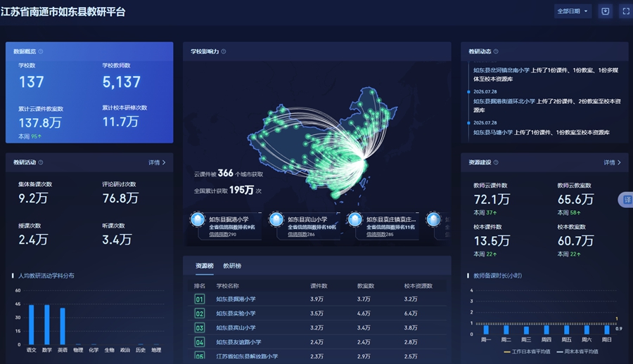The image size is (633, 364).
Task: Click the 评 feedback tab on right edge
Action: (627, 200)
